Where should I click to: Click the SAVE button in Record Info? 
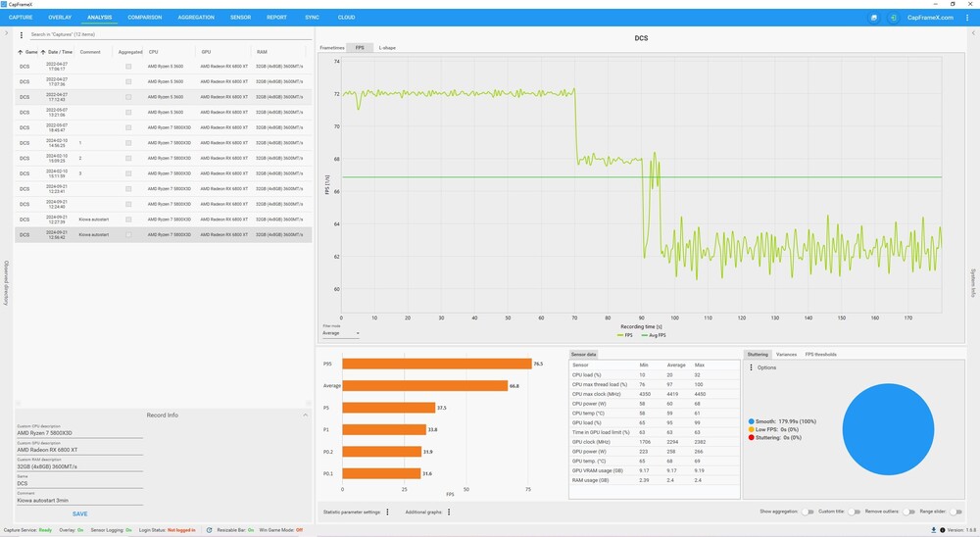(x=80, y=513)
